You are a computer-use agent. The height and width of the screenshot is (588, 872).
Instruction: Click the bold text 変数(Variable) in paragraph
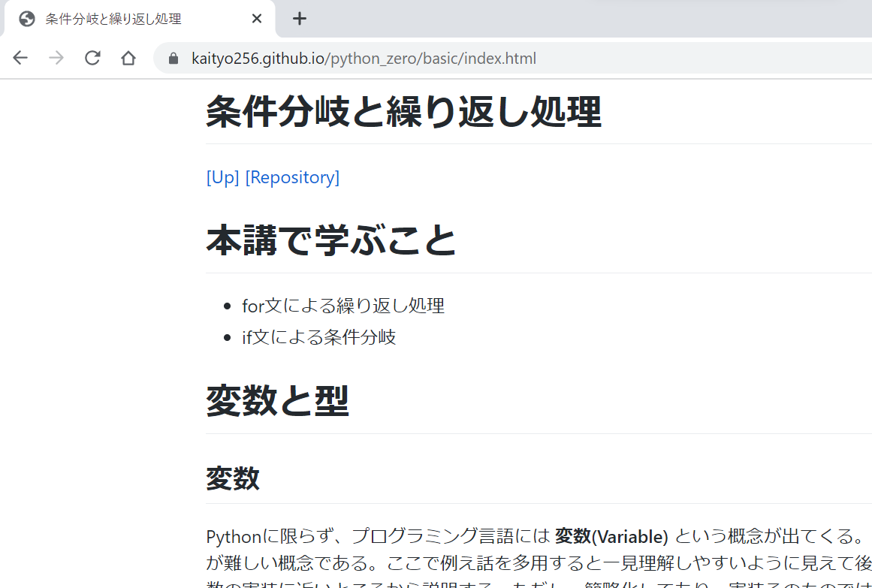coord(611,536)
